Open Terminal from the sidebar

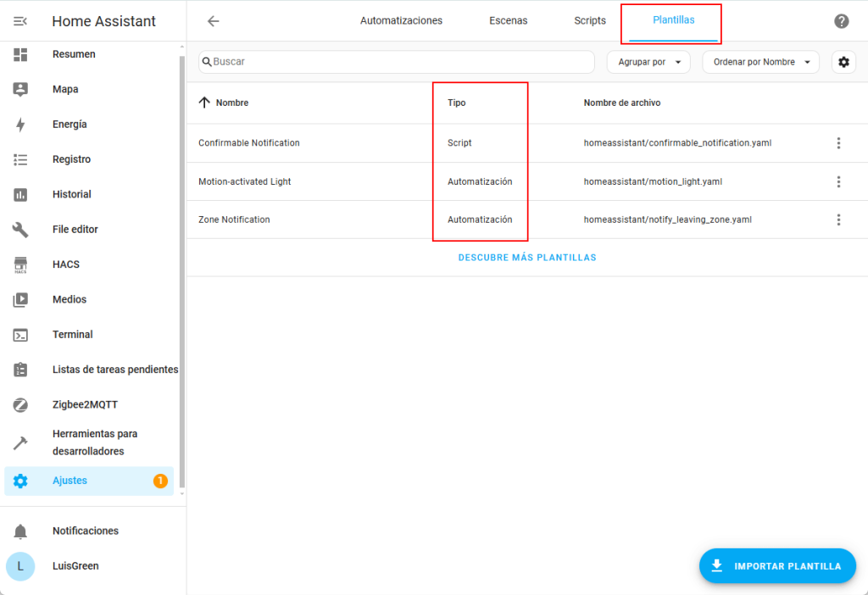[72, 335]
